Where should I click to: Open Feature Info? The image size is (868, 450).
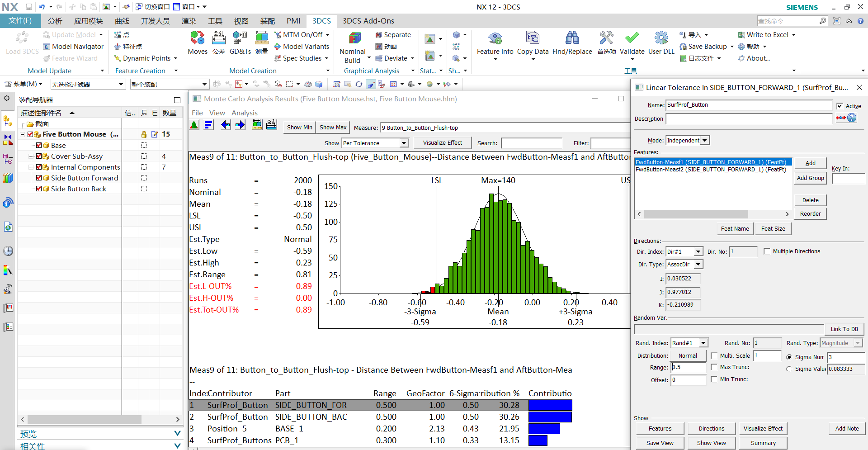click(495, 43)
